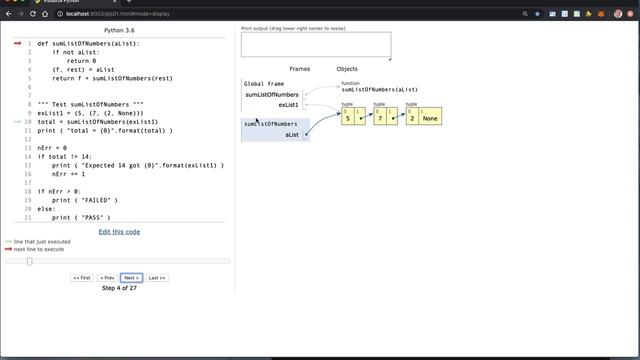This screenshot has height=360, width=640.
Task: Select aList variable in sumListOfNumbers frame
Action: (x=292, y=135)
